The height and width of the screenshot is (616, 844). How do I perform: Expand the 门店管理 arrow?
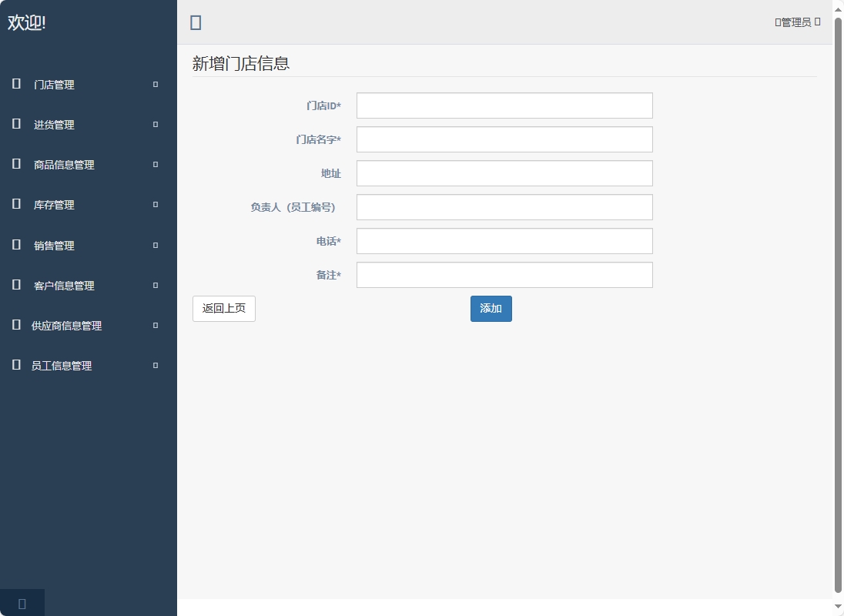[156, 85]
